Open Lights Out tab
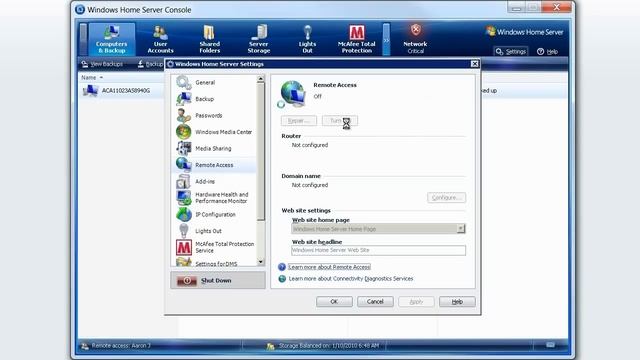Viewport: 640px width, 360px height. coord(307,39)
